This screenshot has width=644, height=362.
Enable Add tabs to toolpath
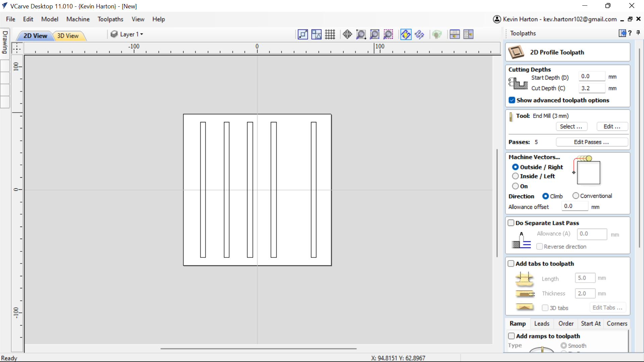(x=511, y=264)
